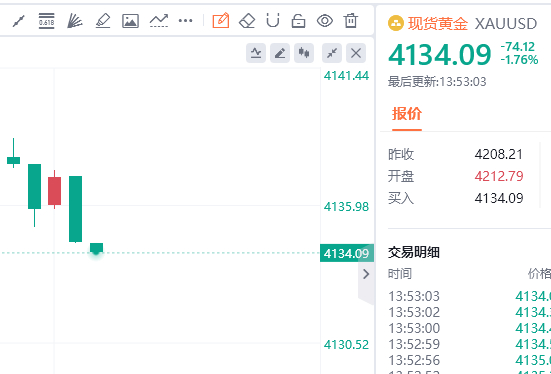Delete all drawings with trash icon
Viewport: 551px width, 374px height.
pos(351,20)
